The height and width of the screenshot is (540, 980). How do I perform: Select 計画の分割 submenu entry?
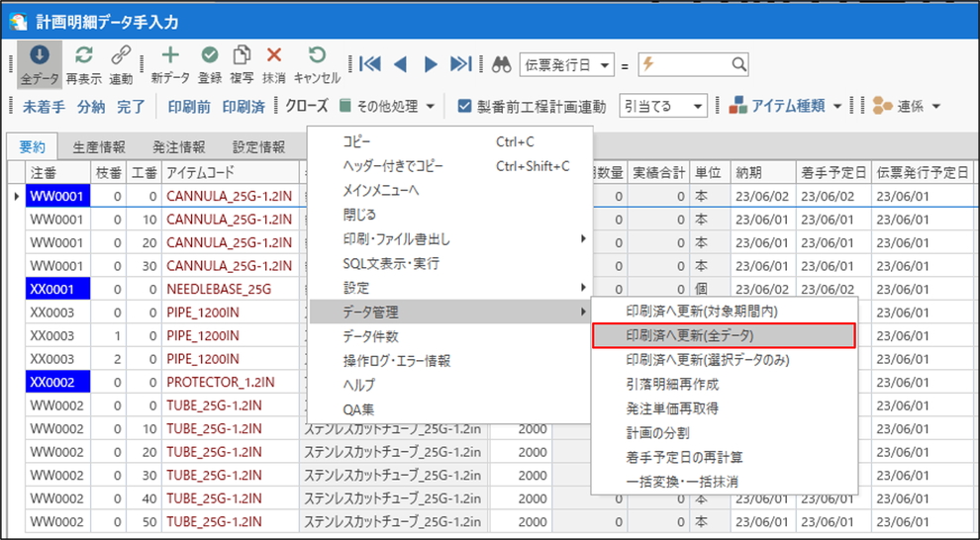point(725,432)
